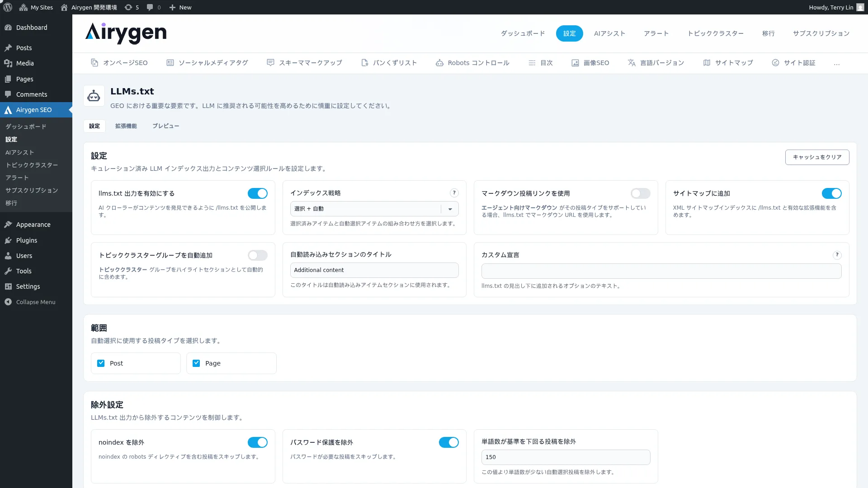Click the Media icon in sidebar
868x488 pixels.
pyautogui.click(x=8, y=63)
